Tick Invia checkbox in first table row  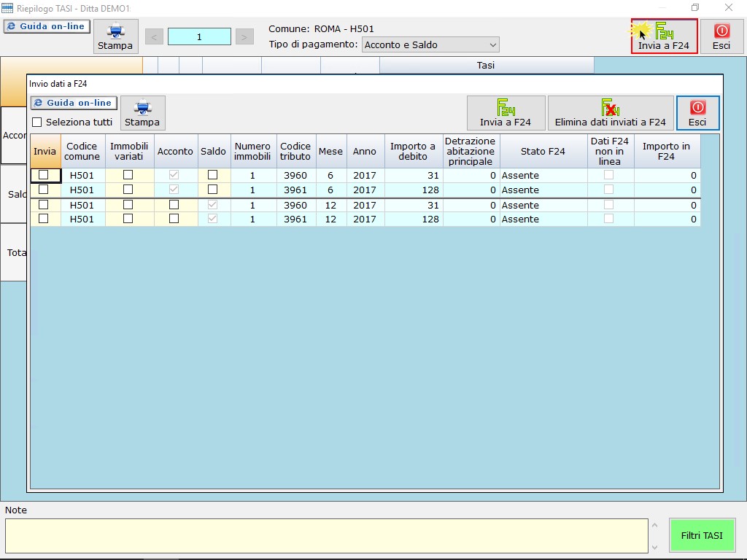click(x=44, y=175)
